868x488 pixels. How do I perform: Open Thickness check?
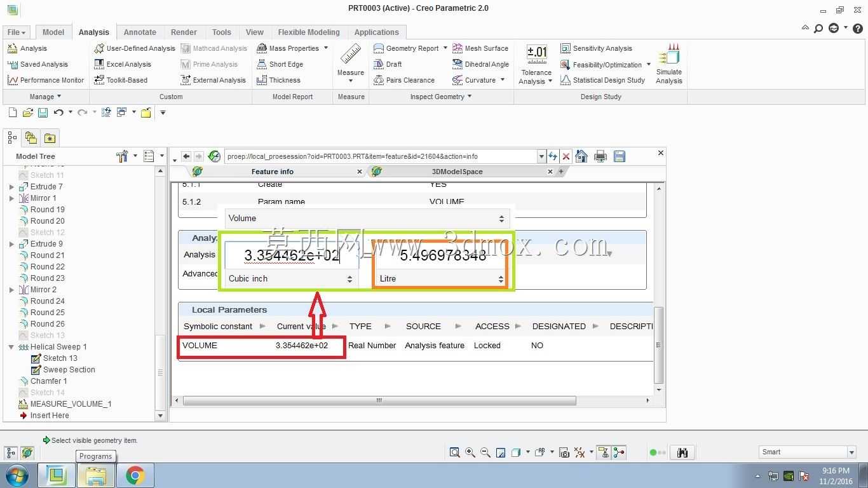pos(278,80)
